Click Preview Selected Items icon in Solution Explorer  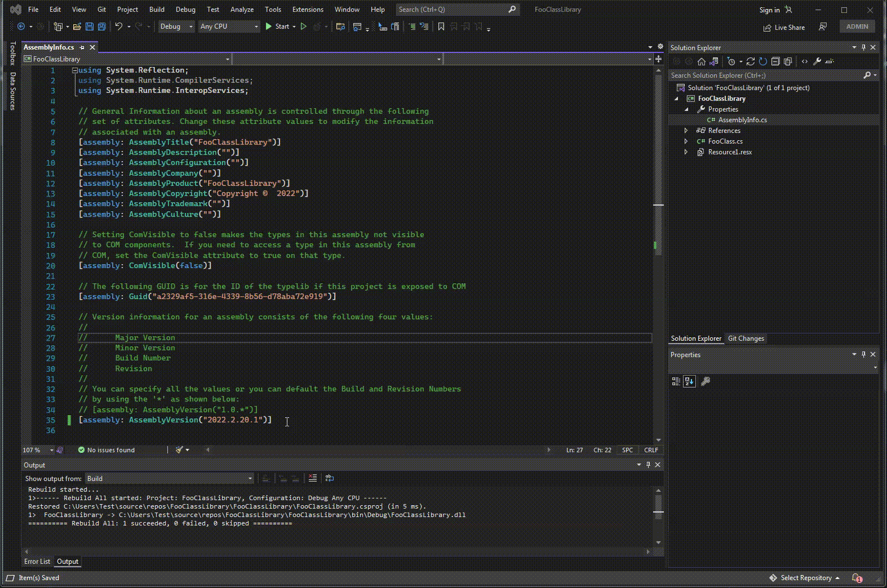(x=830, y=61)
